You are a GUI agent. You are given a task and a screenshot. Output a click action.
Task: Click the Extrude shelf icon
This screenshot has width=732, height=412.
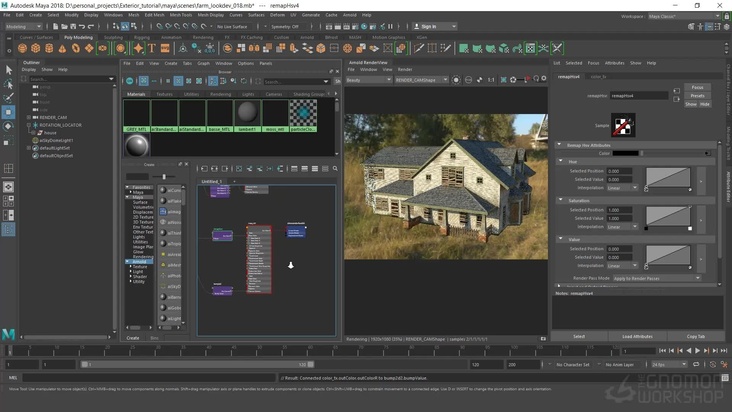[x=294, y=48]
